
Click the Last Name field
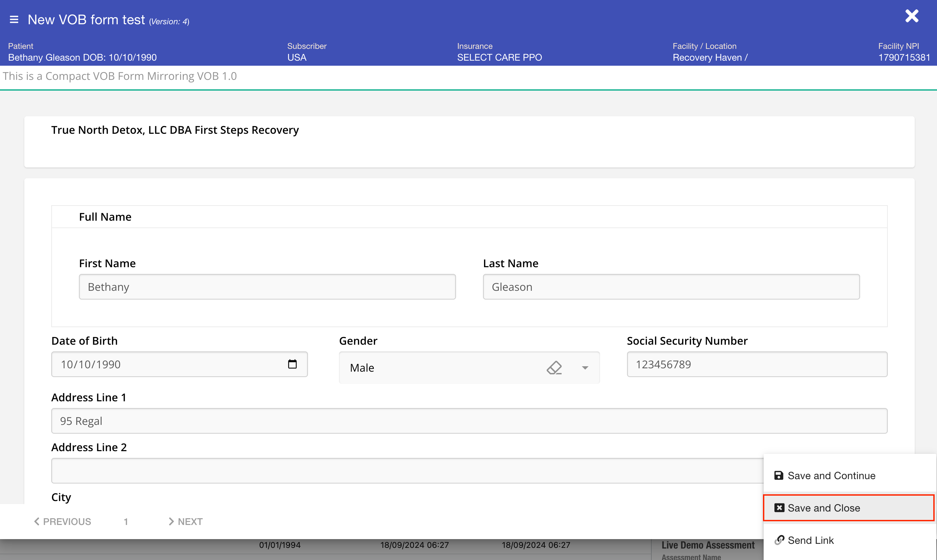[x=671, y=287]
